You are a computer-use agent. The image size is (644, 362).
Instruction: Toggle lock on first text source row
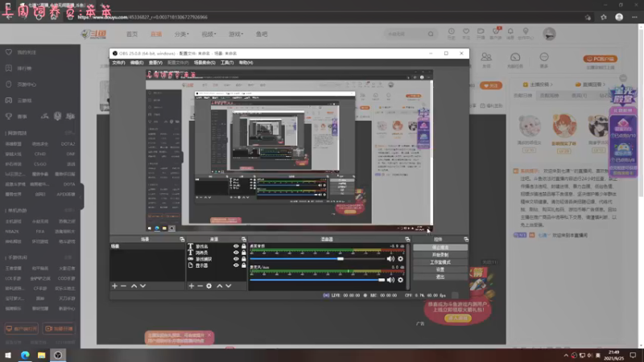pos(244,246)
